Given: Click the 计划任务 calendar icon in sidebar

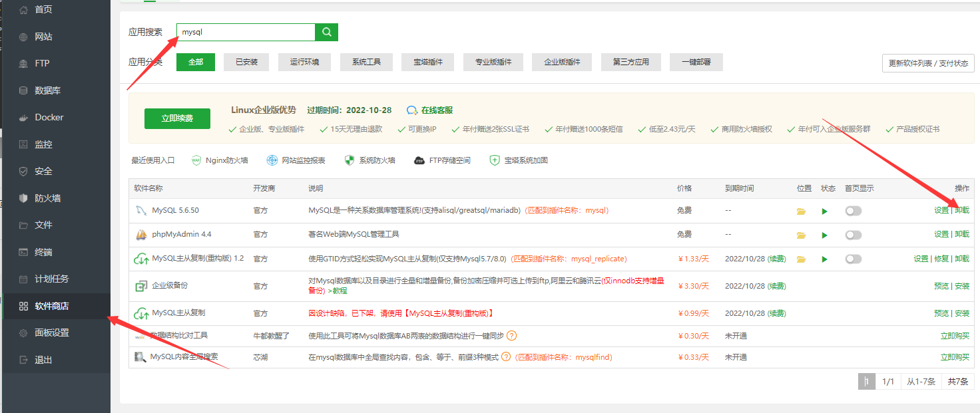Looking at the screenshot, I should click(x=23, y=279).
